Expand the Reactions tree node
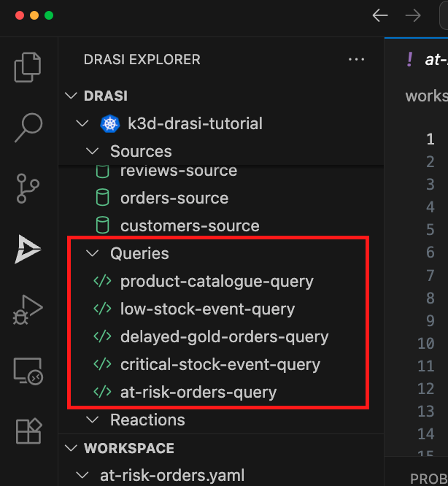The image size is (448, 486). click(x=147, y=420)
